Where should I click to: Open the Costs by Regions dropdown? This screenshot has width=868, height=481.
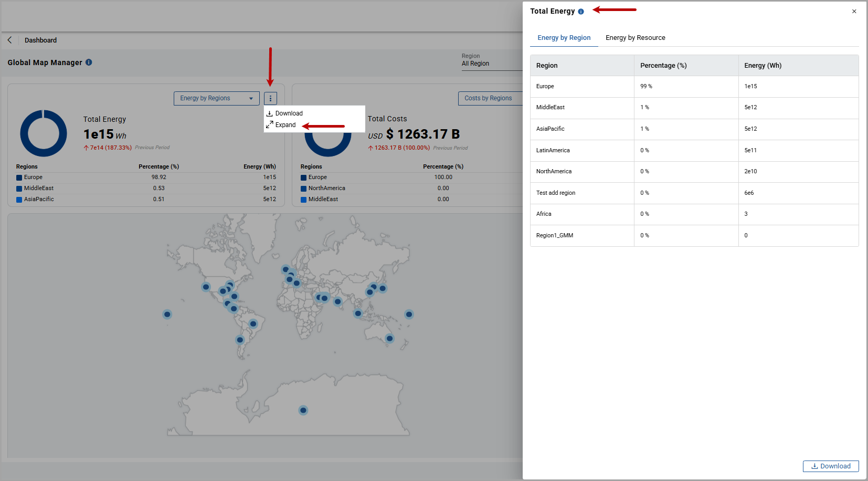pyautogui.click(x=490, y=98)
